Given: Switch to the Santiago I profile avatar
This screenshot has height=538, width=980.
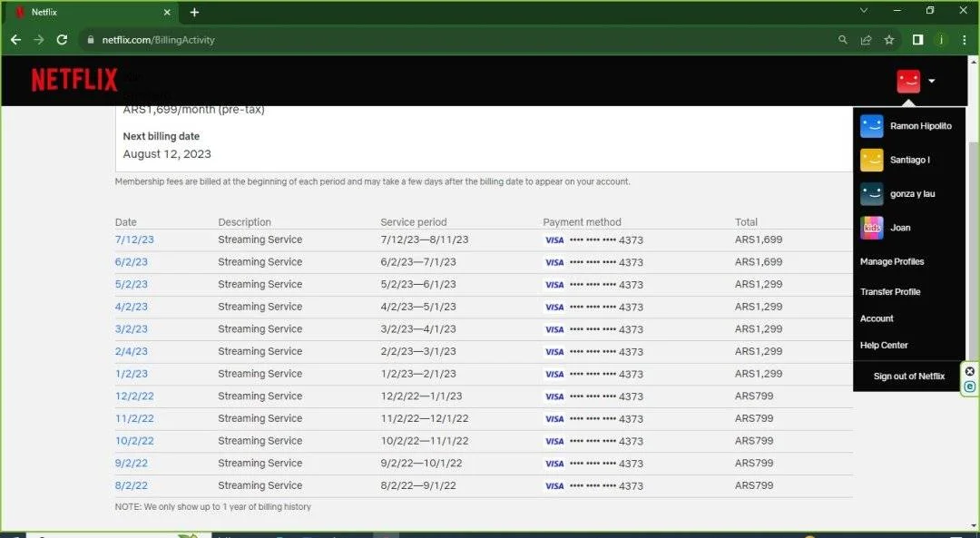Looking at the screenshot, I should coord(871,160).
